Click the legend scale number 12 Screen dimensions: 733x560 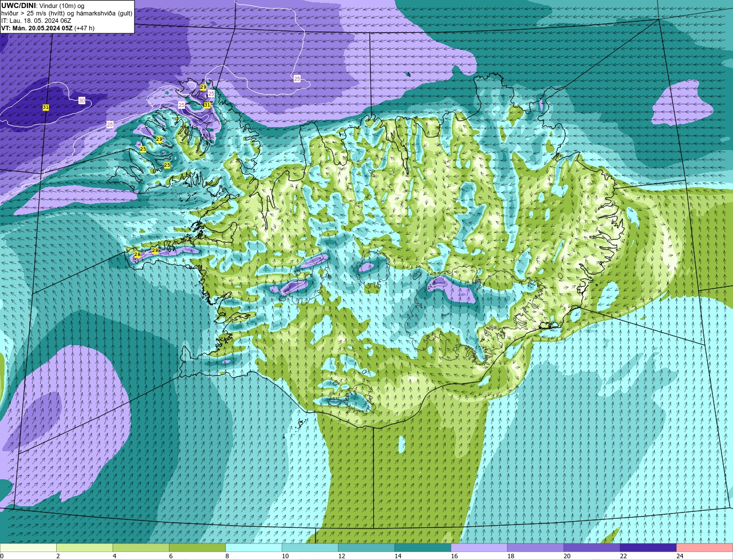tap(341, 556)
